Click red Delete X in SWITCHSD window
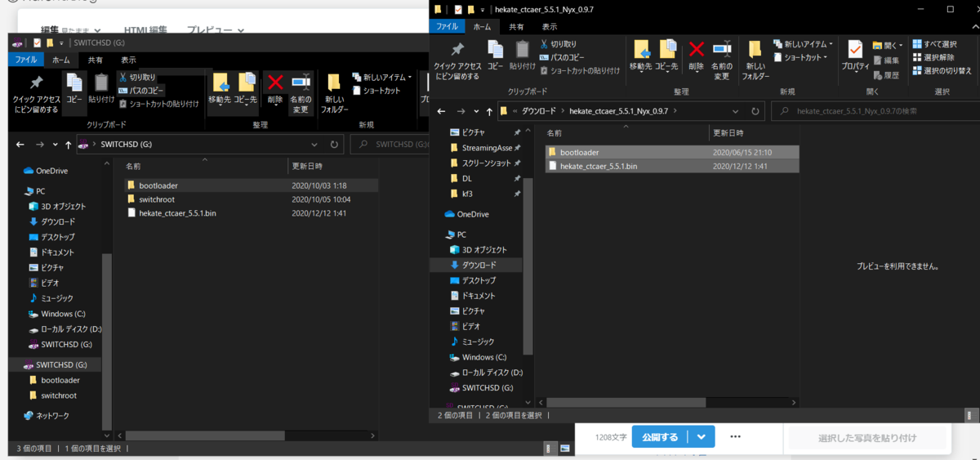The width and height of the screenshot is (980, 460). pyautogui.click(x=275, y=88)
